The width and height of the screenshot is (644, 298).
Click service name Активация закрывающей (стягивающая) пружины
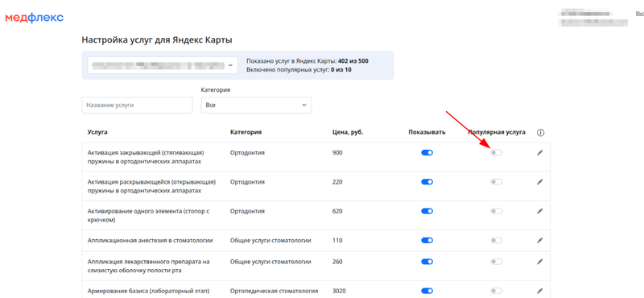(146, 156)
